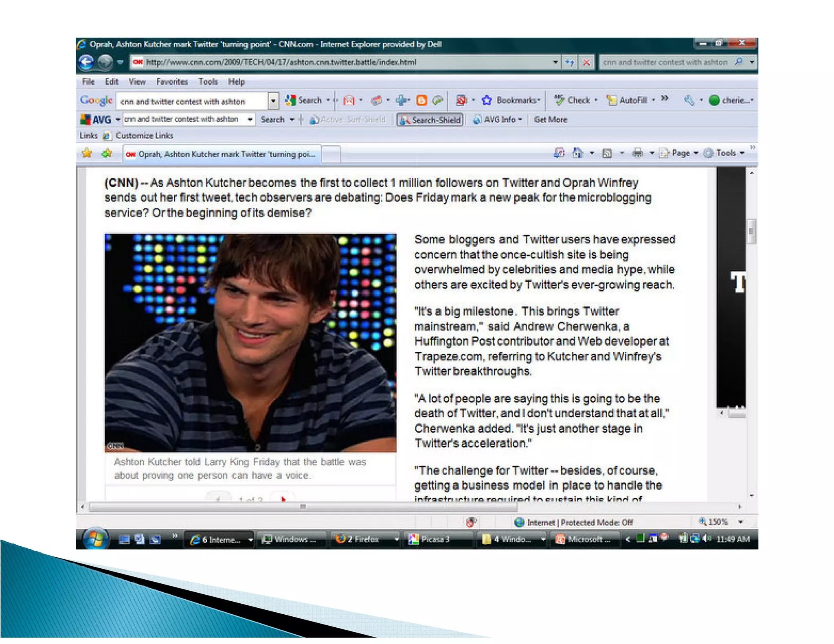Screen dimensions: 834x644
Task: Toggle AVG Active Surf-Shield
Action: (348, 120)
